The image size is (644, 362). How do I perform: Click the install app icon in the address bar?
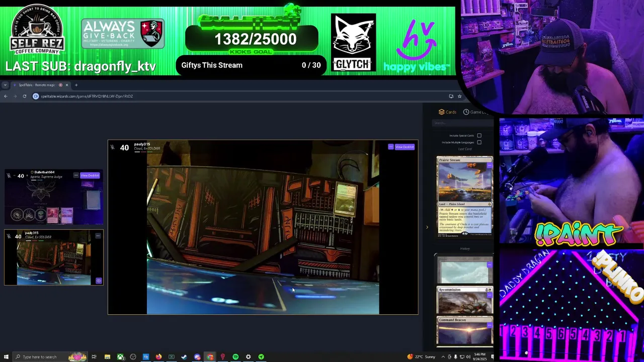coord(451,96)
